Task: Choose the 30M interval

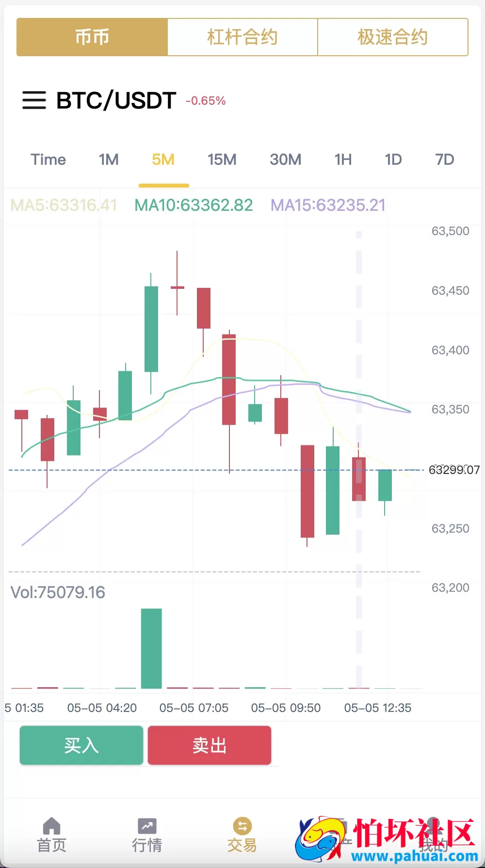Action: (285, 159)
